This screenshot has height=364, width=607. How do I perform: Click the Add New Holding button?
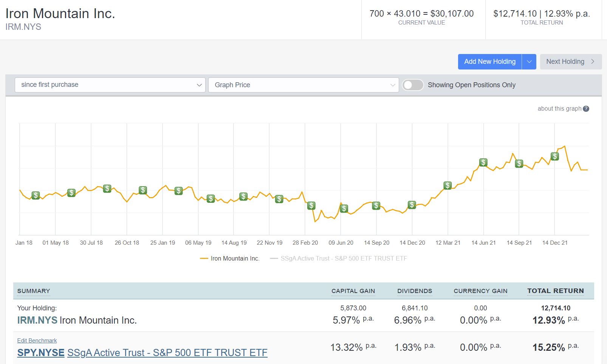coord(489,62)
